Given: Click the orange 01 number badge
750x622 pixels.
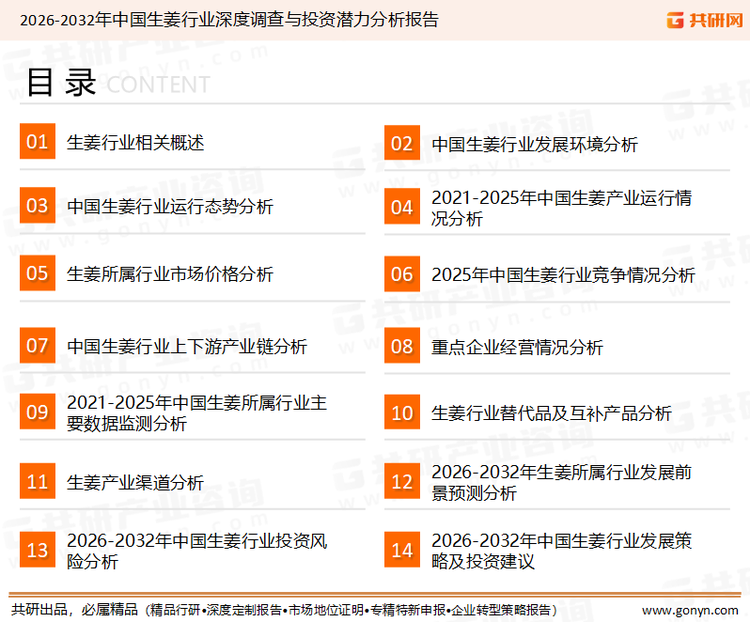Looking at the screenshot, I should tap(37, 141).
